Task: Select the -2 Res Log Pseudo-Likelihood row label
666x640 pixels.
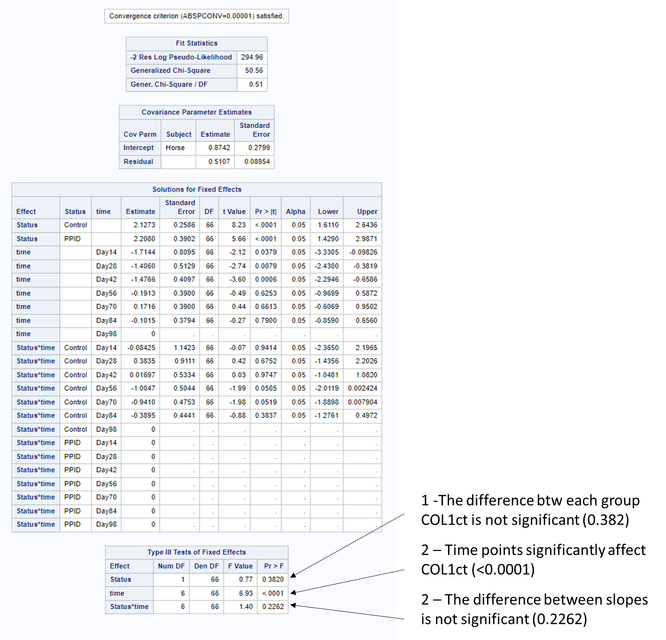Action: click(x=181, y=57)
